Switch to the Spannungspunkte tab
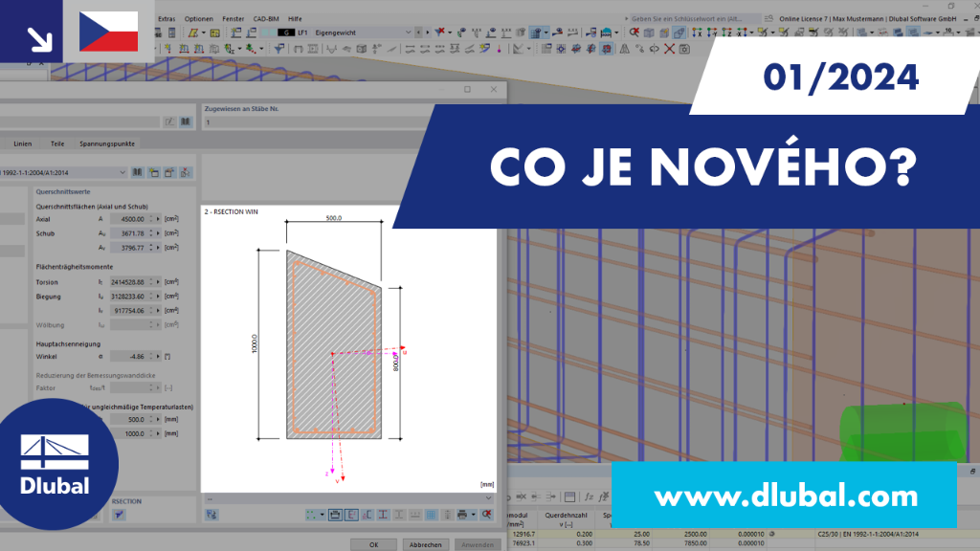 point(107,143)
